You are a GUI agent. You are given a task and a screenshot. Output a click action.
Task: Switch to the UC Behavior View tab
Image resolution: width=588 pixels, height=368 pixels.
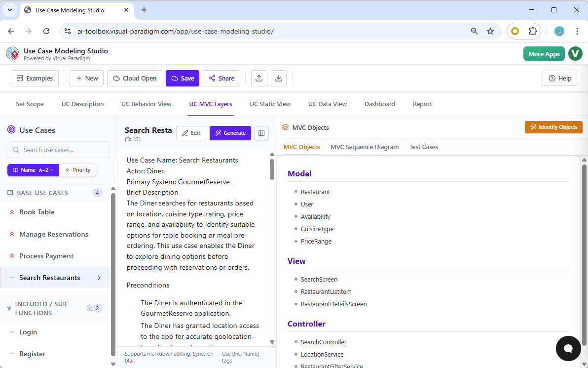[x=146, y=104]
